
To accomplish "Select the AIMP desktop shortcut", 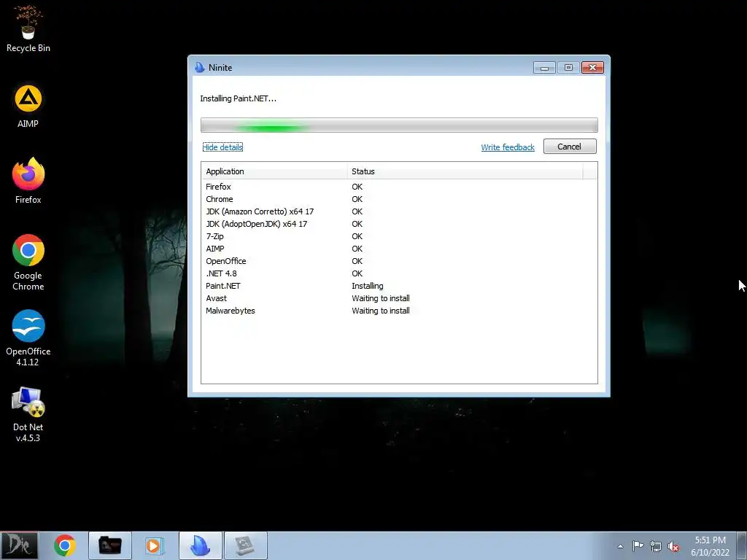I will point(28,106).
